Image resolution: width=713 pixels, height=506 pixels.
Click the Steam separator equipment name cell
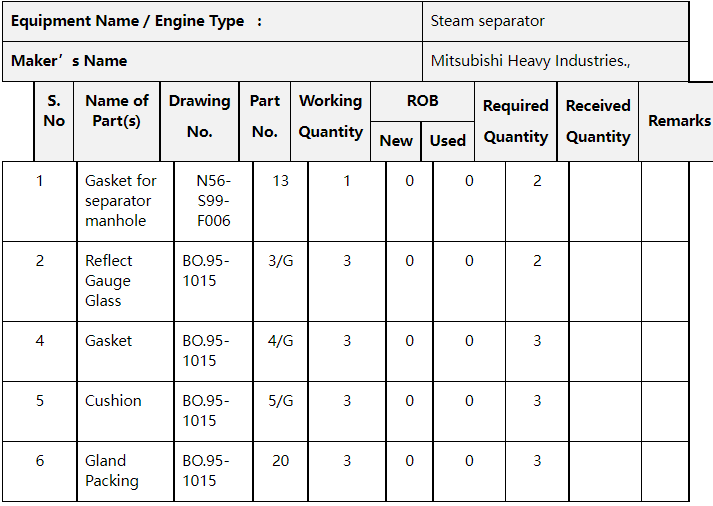point(488,21)
